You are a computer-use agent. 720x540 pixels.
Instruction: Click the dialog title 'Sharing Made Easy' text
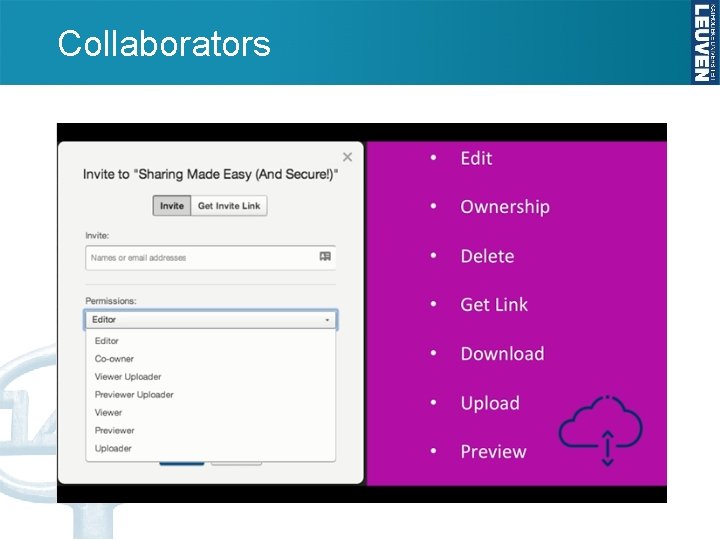[x=210, y=174]
